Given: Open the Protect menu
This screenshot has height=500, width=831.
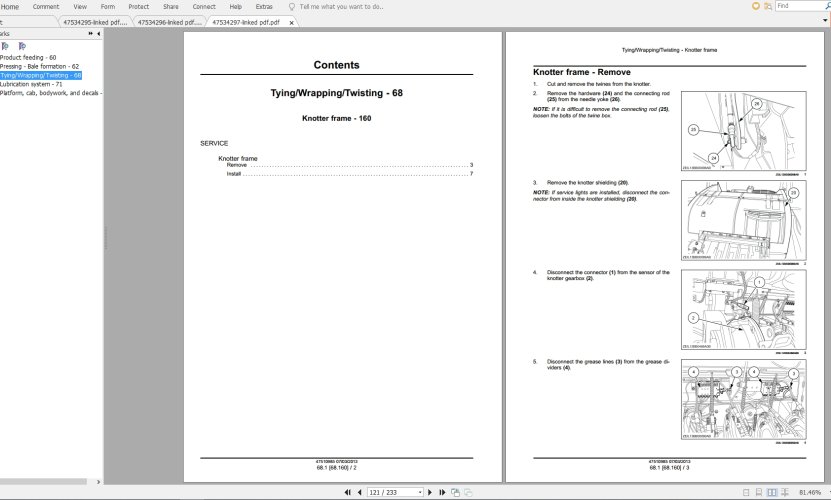Looking at the screenshot, I should coord(138,6).
